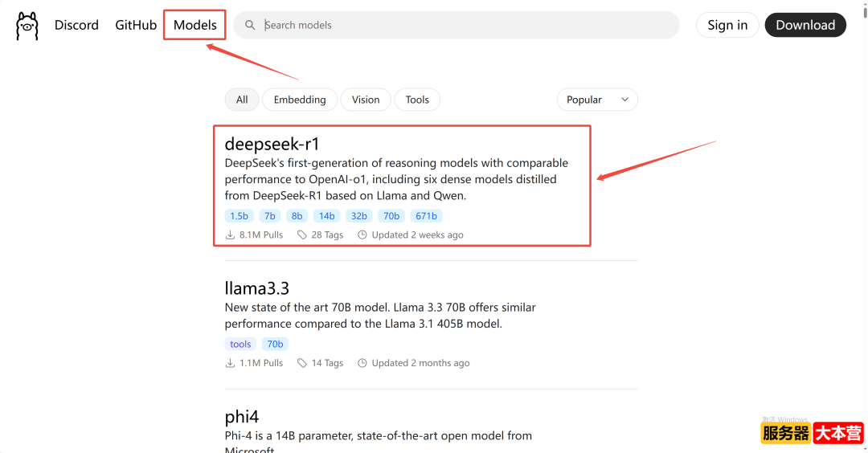The height and width of the screenshot is (453, 868).
Task: Click the 8.1M Pulls text
Action: [x=261, y=235]
